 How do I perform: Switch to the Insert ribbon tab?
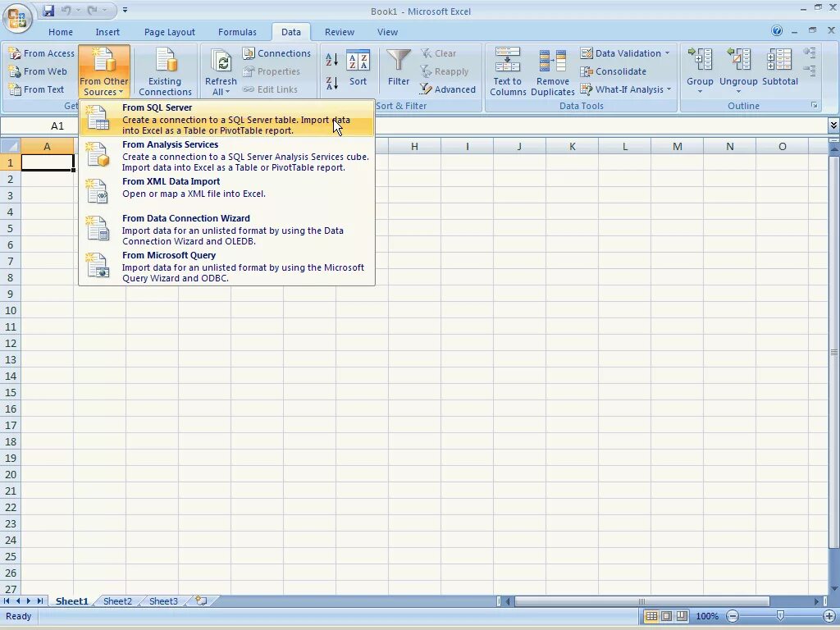[107, 32]
